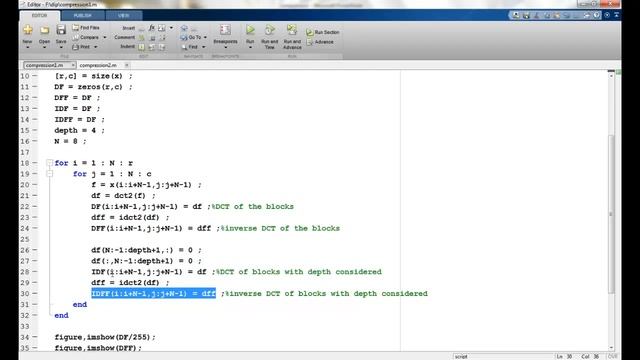The image size is (640, 360).
Task: Create a new file with the New icon
Action: 28,30
